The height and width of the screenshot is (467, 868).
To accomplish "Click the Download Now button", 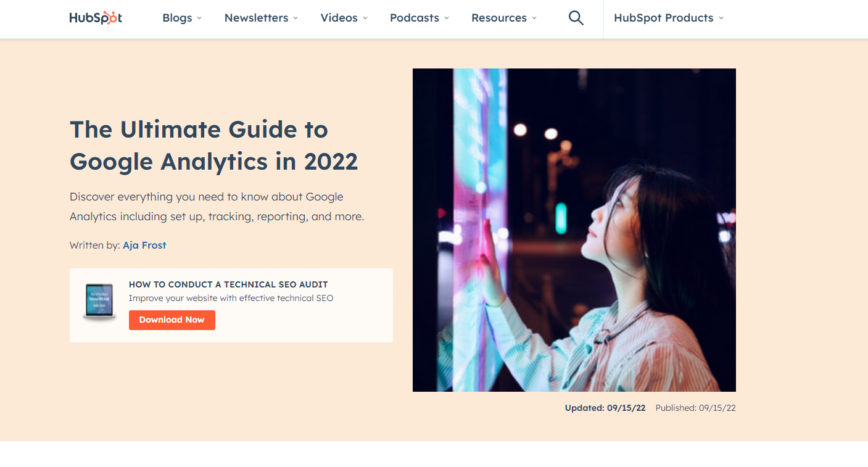I will [x=172, y=320].
